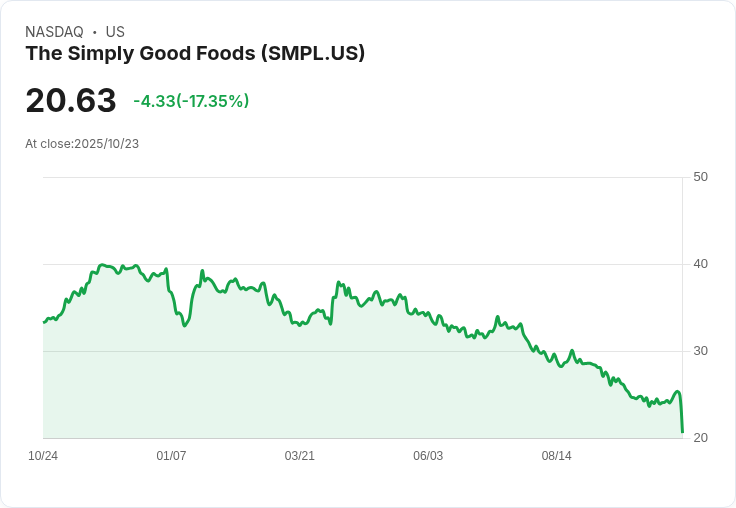The width and height of the screenshot is (736, 508).
Task: Click the 30 y-axis label
Action: (x=700, y=351)
